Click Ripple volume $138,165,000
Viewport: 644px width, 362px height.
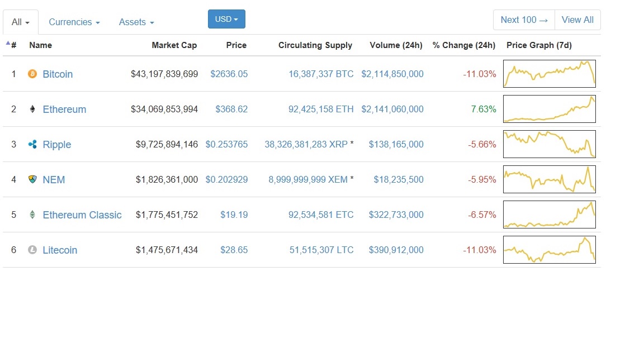coord(396,145)
